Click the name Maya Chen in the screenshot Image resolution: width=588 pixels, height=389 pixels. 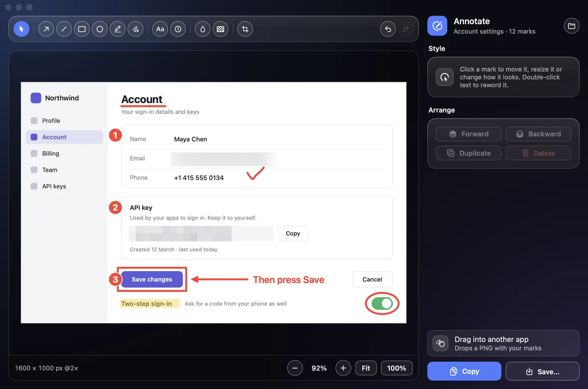191,139
